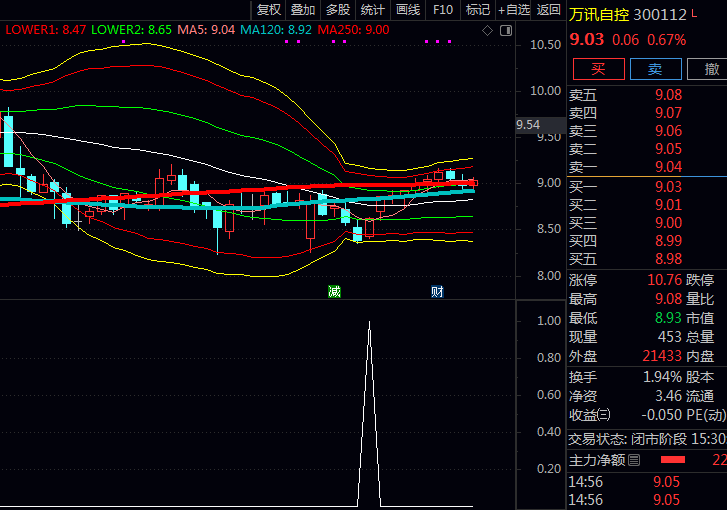
Task: Select the 买四 bid price 8.99
Action: 668,241
